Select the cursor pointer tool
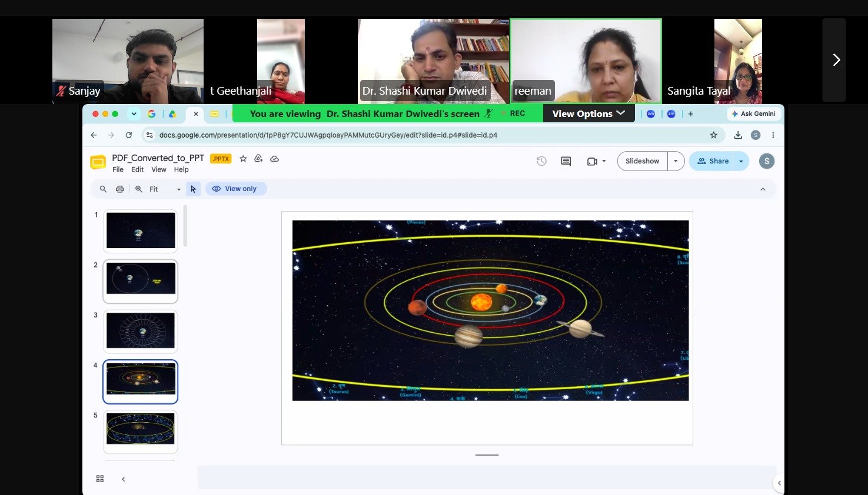Image resolution: width=868 pixels, height=495 pixels. [194, 189]
